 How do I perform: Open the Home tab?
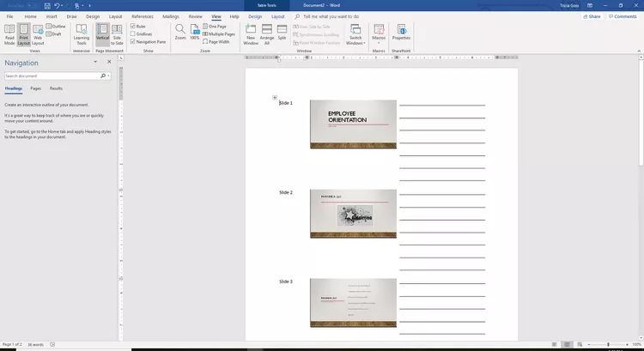[30, 16]
